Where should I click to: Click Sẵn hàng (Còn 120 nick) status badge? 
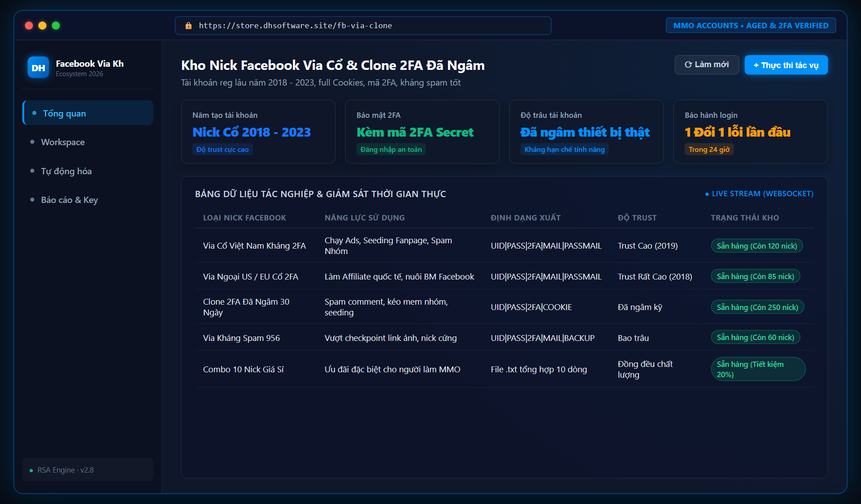[x=757, y=246]
